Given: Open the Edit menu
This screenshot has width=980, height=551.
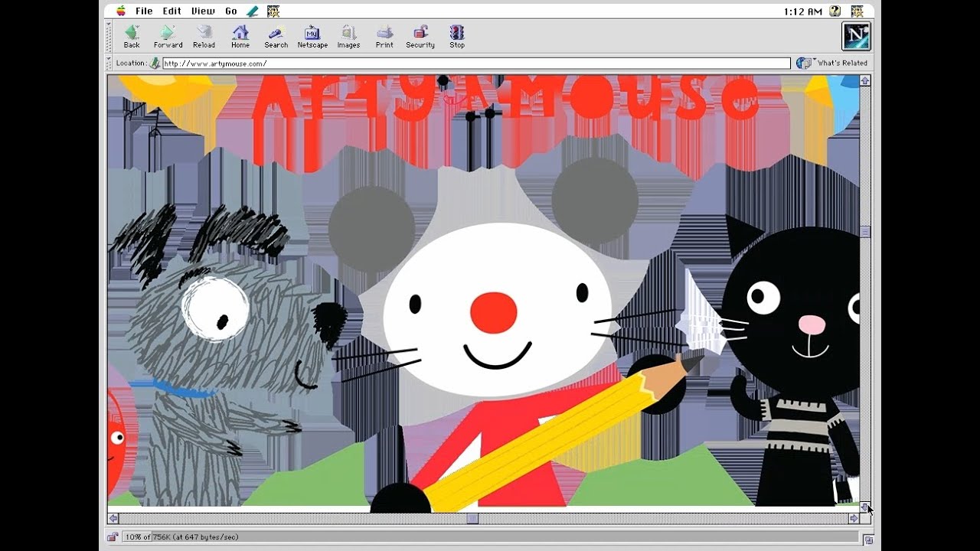Looking at the screenshot, I should [x=171, y=11].
